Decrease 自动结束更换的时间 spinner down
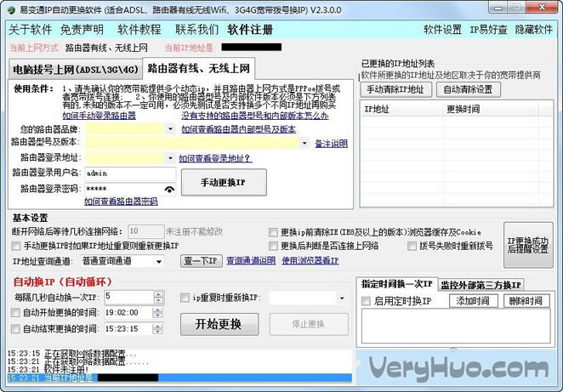The height and width of the screenshot is (392, 563). 156,332
